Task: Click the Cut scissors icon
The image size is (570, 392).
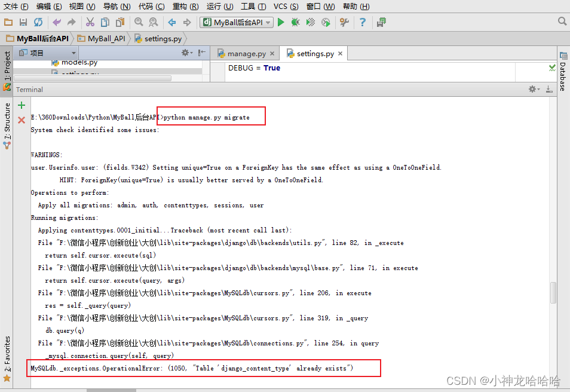Action: pos(90,22)
